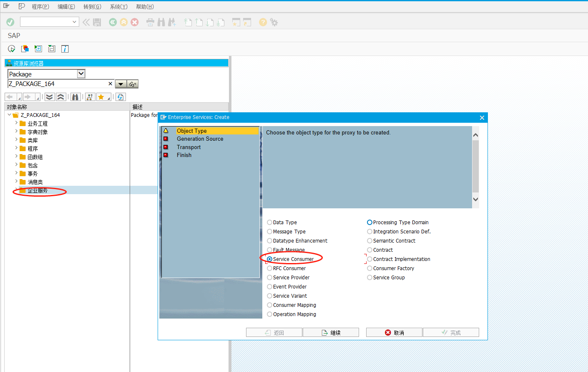588x372 pixels.
Task: Click the 取消 (Cancel) button
Action: [394, 333]
